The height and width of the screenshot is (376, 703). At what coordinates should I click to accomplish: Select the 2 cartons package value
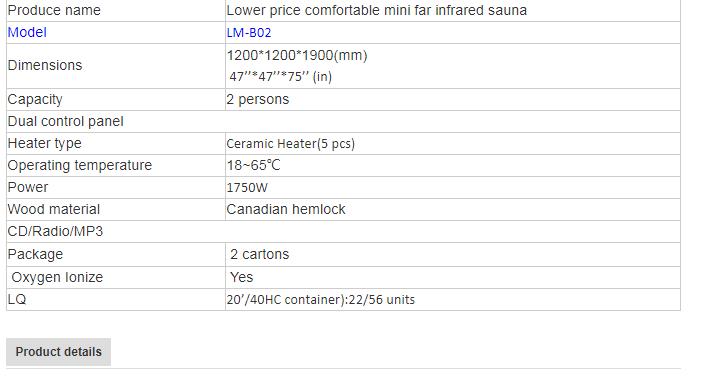260,254
